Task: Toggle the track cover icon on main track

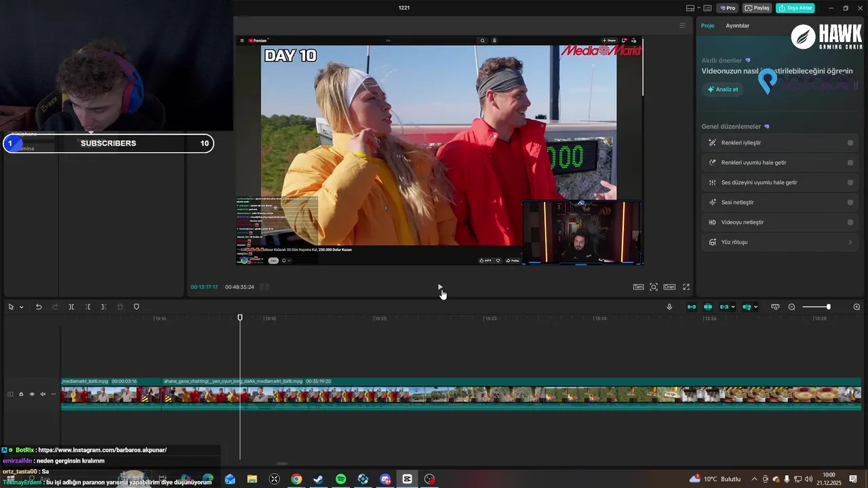Action: click(x=10, y=394)
